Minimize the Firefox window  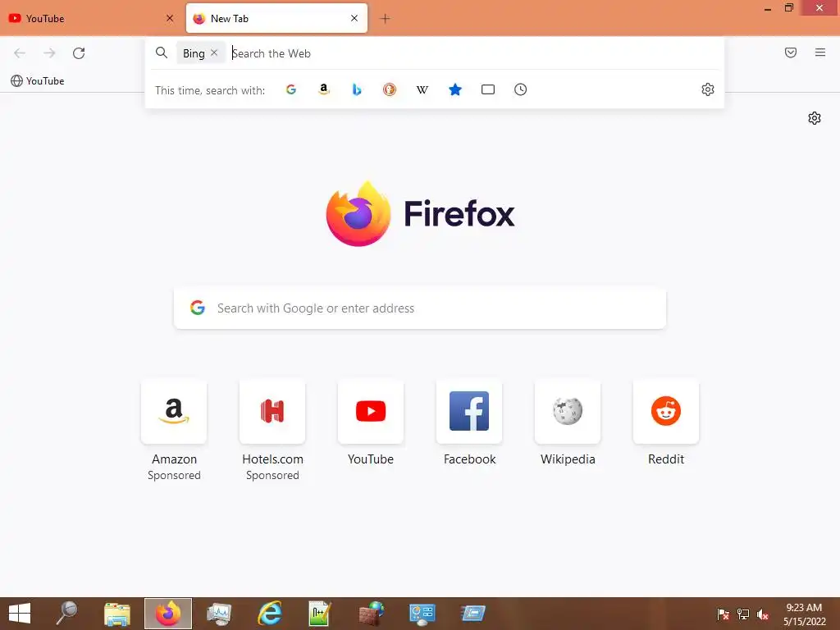768,8
